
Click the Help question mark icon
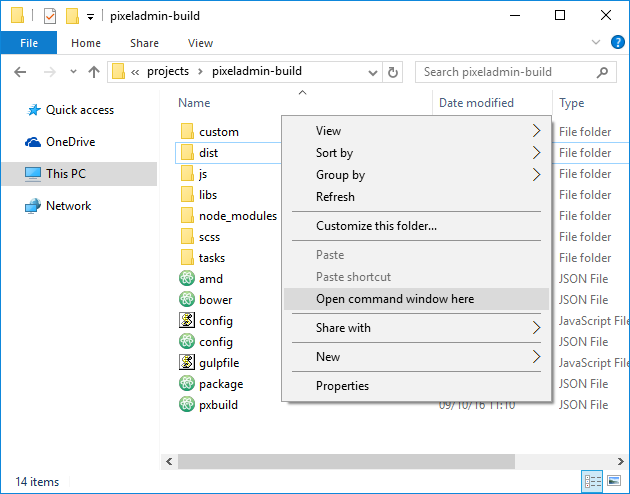(x=617, y=42)
